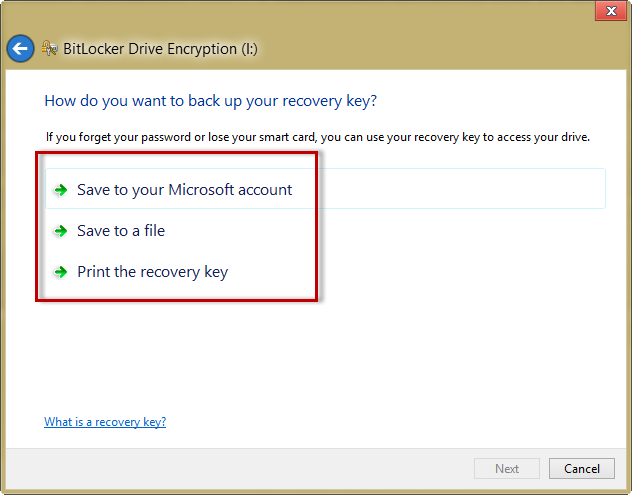Choose Print the recovery key

[x=152, y=272]
